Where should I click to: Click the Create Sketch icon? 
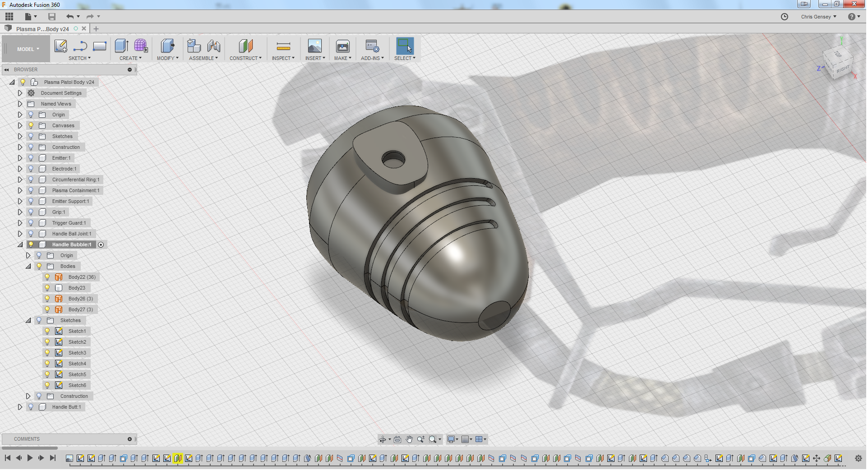[60, 46]
